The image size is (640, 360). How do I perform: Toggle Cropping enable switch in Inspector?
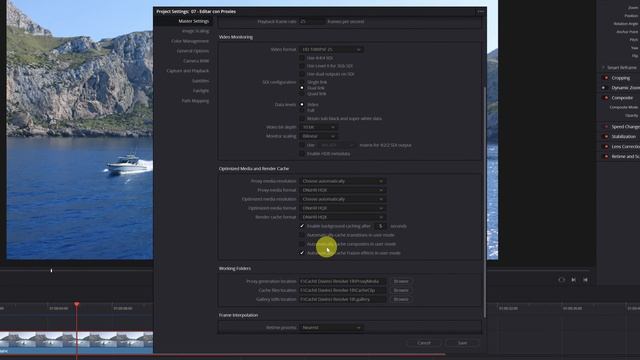pyautogui.click(x=606, y=78)
